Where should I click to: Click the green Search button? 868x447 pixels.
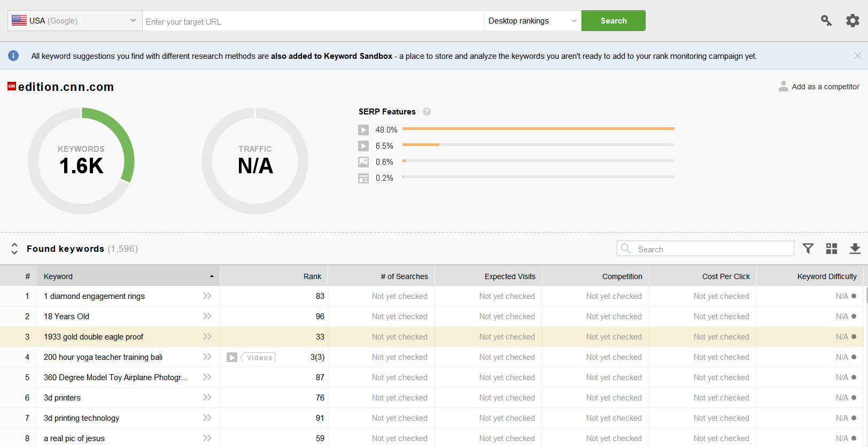(x=613, y=21)
